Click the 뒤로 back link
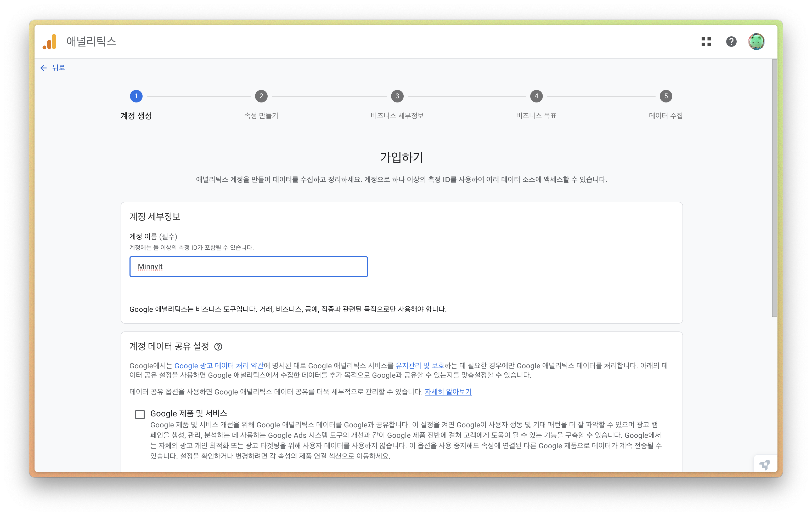The image size is (812, 516). click(58, 68)
